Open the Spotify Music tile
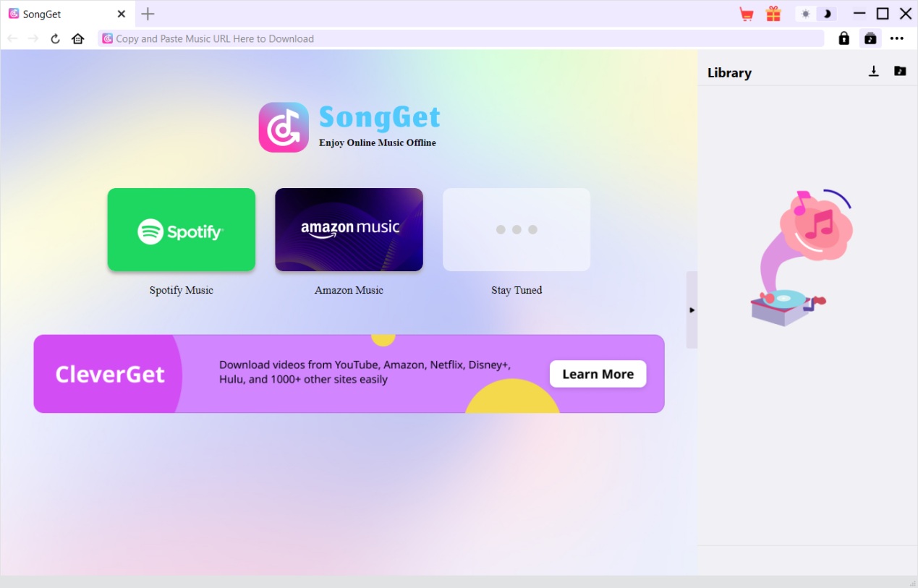The height and width of the screenshot is (588, 918). tap(182, 230)
